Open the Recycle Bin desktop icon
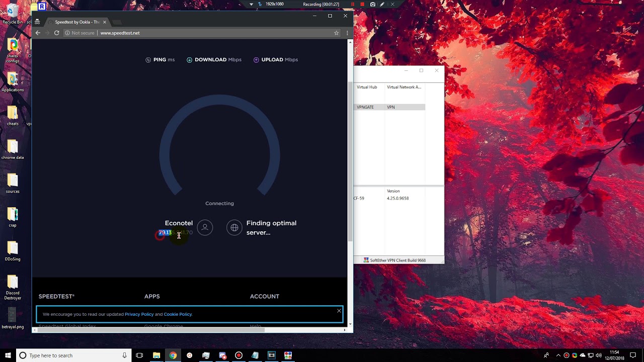 [13, 15]
